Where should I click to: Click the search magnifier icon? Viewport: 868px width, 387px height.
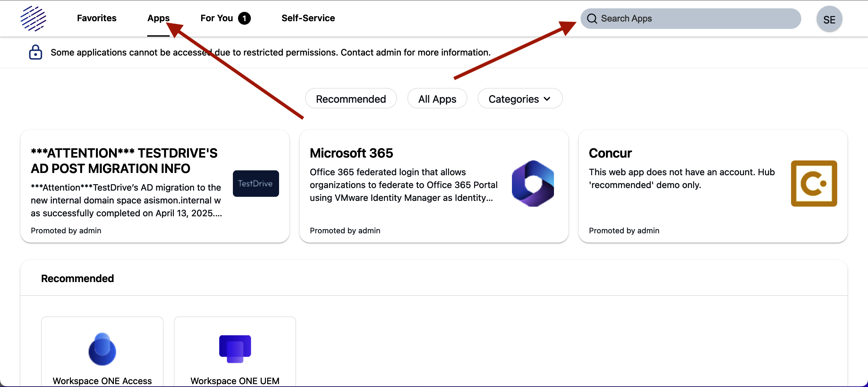click(592, 19)
